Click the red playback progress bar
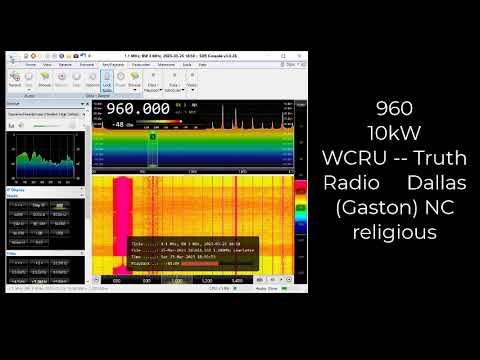 [x=200, y=264]
